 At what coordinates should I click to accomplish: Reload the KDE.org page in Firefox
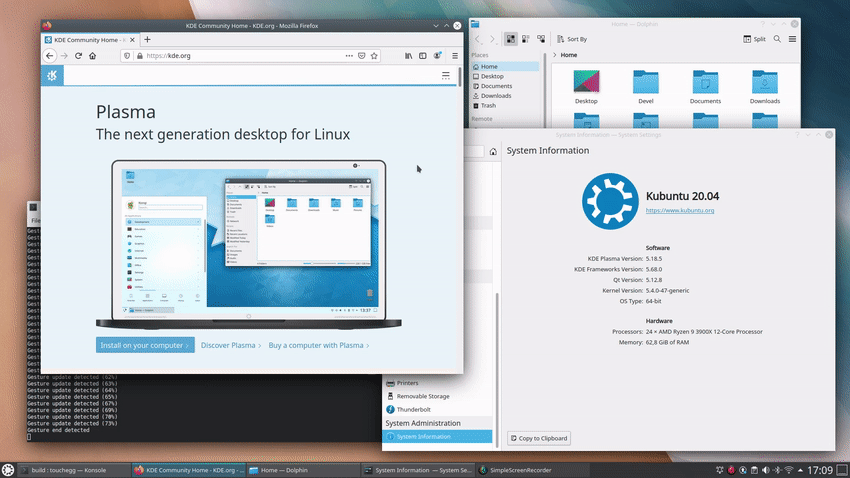click(x=78, y=56)
